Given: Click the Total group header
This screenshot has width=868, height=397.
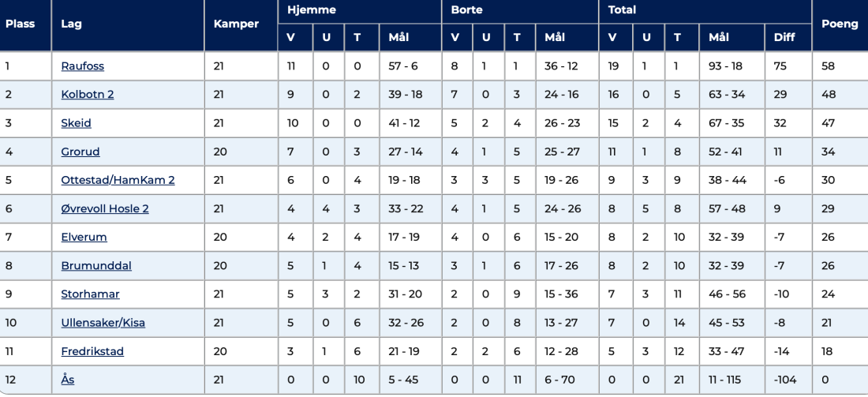Looking at the screenshot, I should point(622,10).
